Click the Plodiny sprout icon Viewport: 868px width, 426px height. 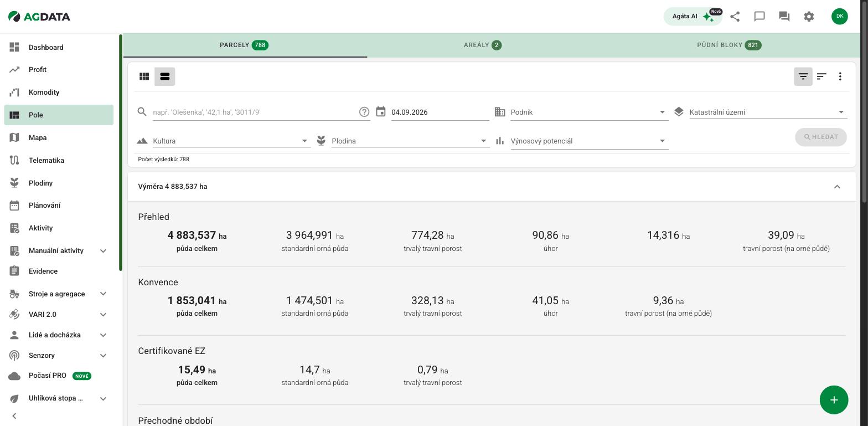[15, 183]
